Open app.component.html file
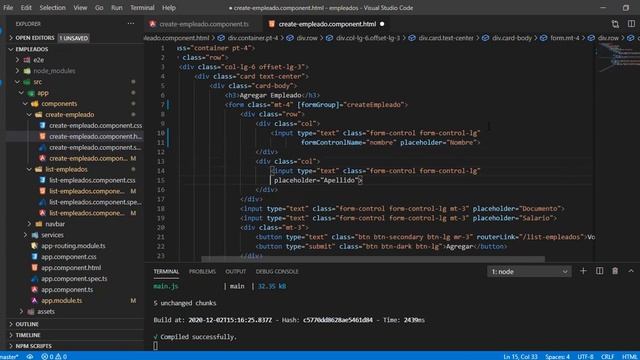 tap(71, 268)
